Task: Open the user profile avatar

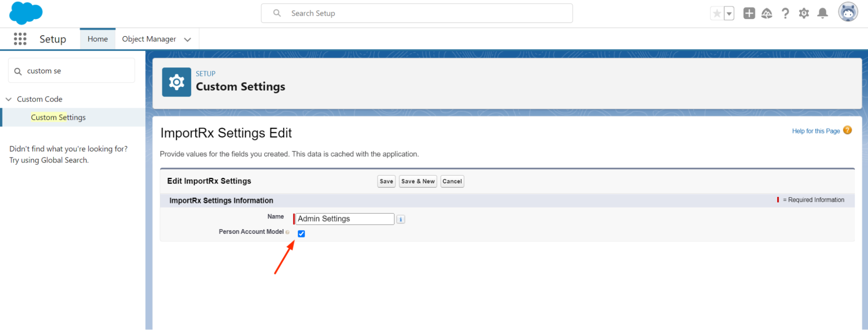Action: [848, 12]
